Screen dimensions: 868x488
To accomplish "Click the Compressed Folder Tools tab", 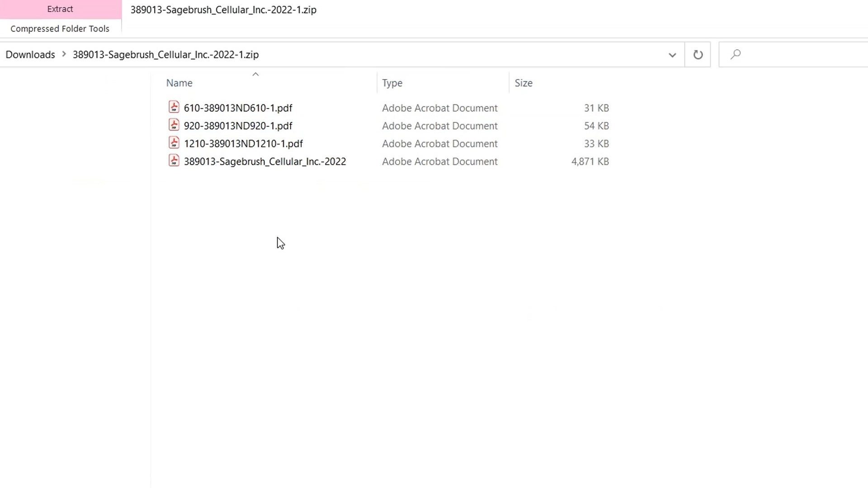I will [x=60, y=28].
